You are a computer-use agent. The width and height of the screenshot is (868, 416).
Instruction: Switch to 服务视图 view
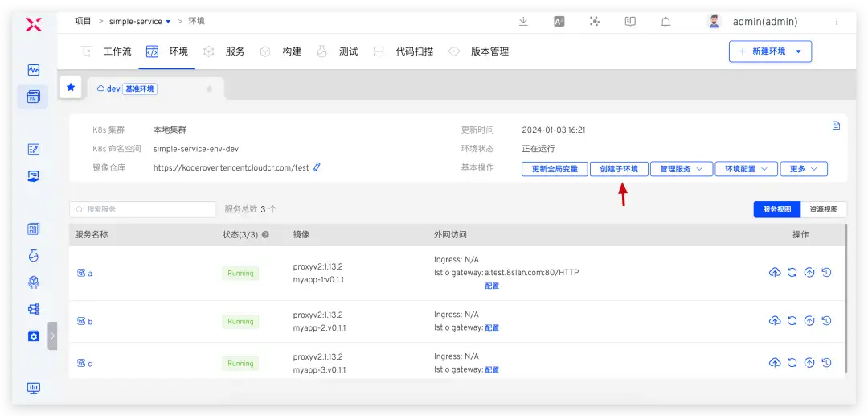(x=777, y=209)
